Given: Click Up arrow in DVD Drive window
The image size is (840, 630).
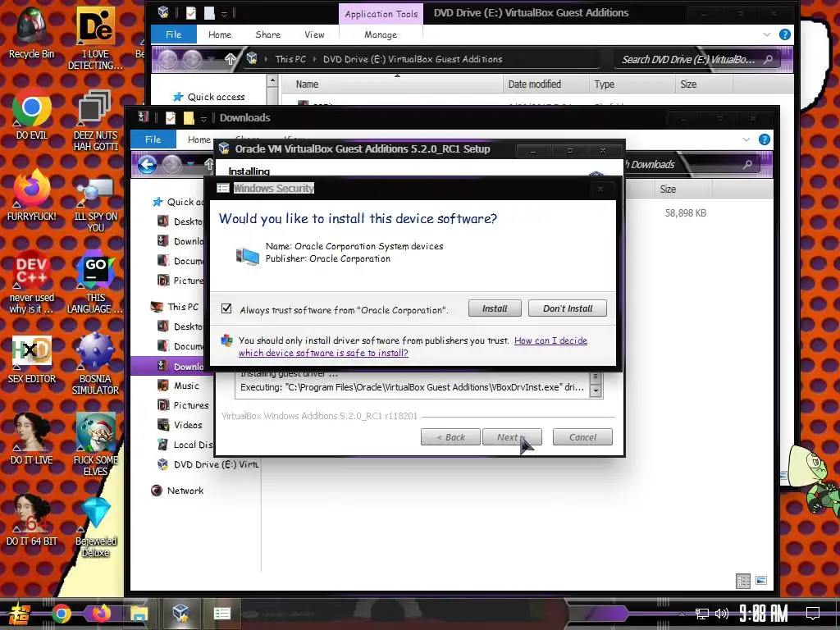Looking at the screenshot, I should pos(230,59).
